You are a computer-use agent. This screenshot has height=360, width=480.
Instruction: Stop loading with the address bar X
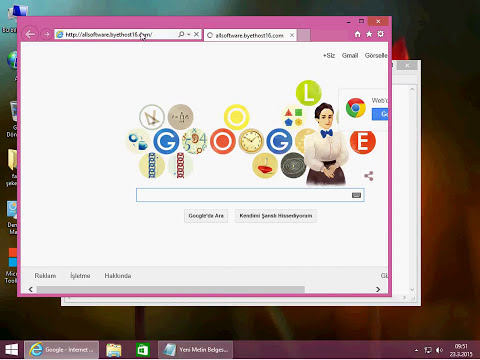pyautogui.click(x=197, y=34)
